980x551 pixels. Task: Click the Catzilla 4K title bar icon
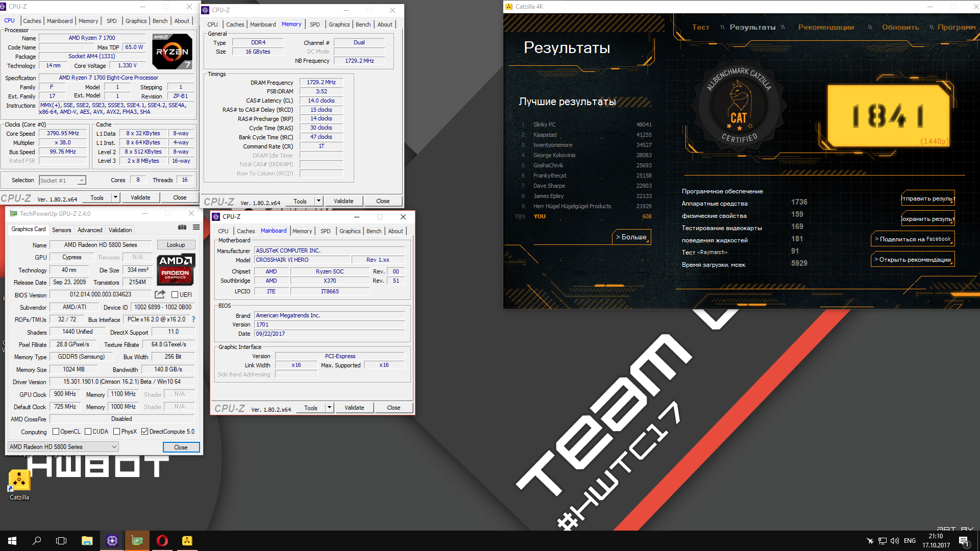tap(509, 7)
